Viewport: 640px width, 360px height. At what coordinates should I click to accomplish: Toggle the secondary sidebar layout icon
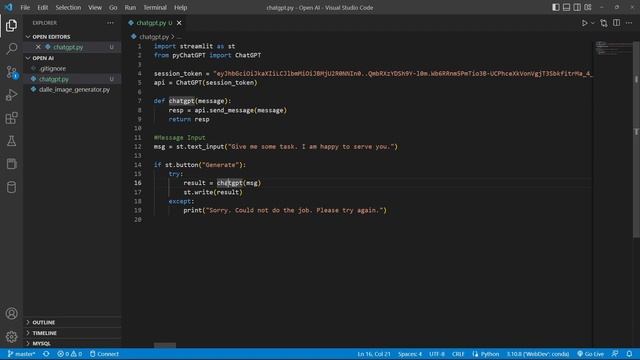[577, 7]
